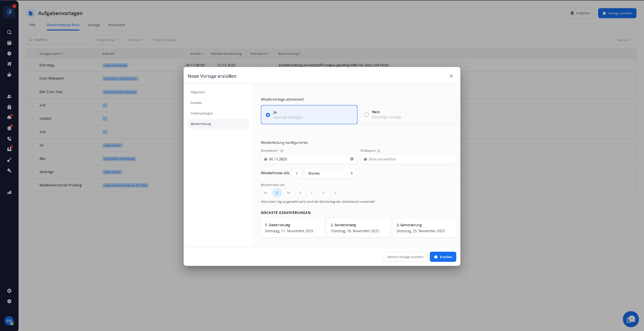Open the airplane icon in the sidebar
This screenshot has width=644, height=331.
coord(9,64)
